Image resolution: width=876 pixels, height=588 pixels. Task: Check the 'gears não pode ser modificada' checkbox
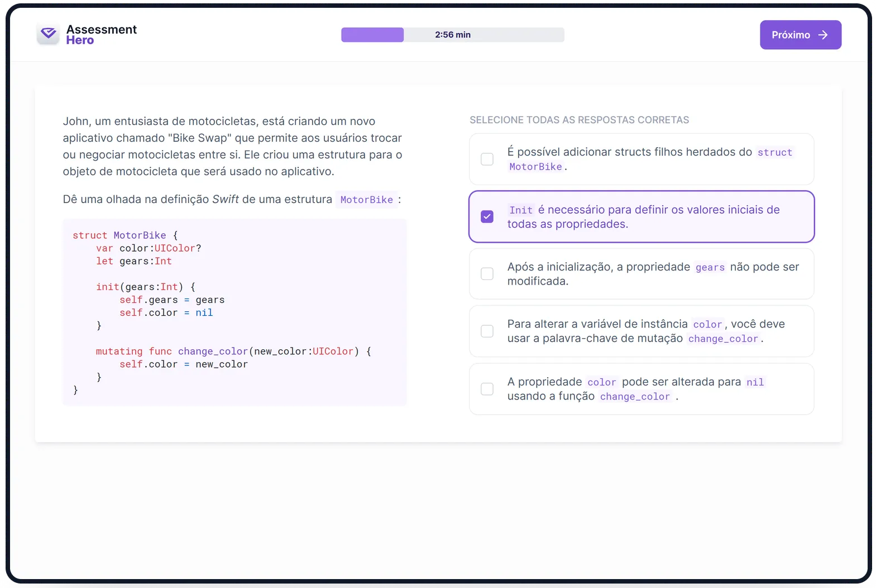tap(487, 274)
